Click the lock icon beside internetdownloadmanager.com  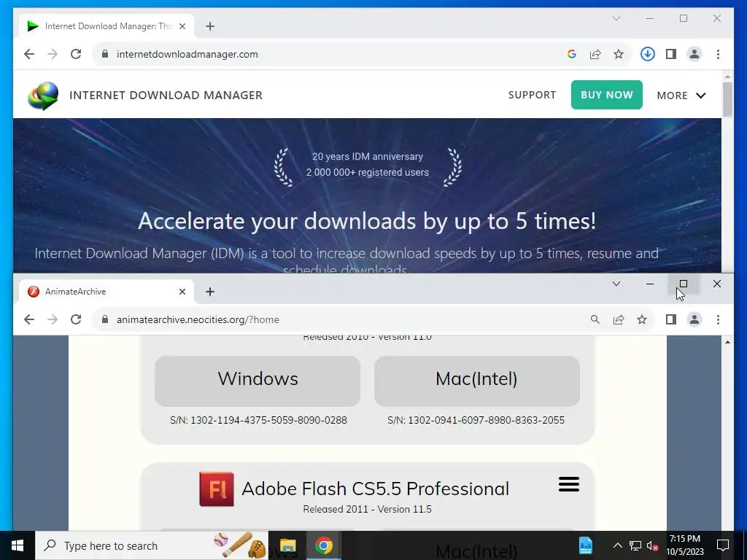coord(105,54)
